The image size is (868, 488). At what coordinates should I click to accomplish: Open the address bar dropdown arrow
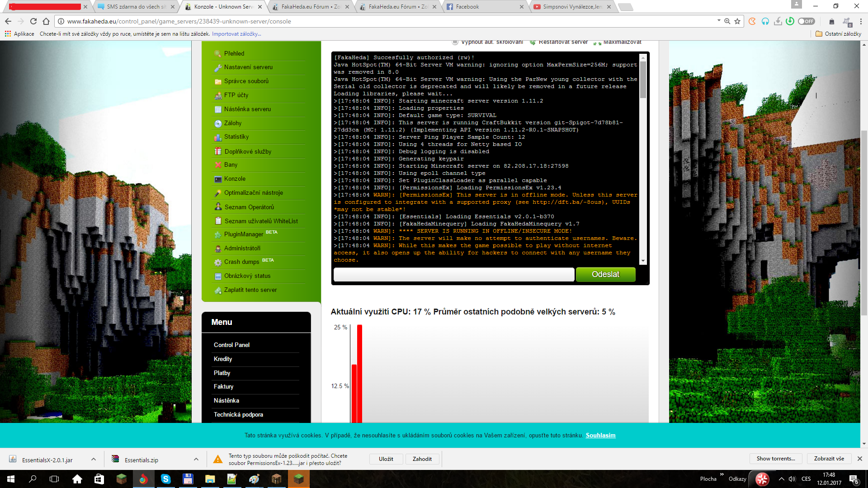point(719,21)
